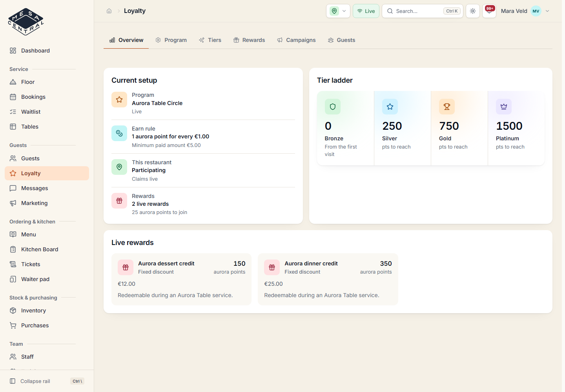565x392 pixels.
Task: Click the Rewards gift icon in Current setup
Action: coord(119,201)
